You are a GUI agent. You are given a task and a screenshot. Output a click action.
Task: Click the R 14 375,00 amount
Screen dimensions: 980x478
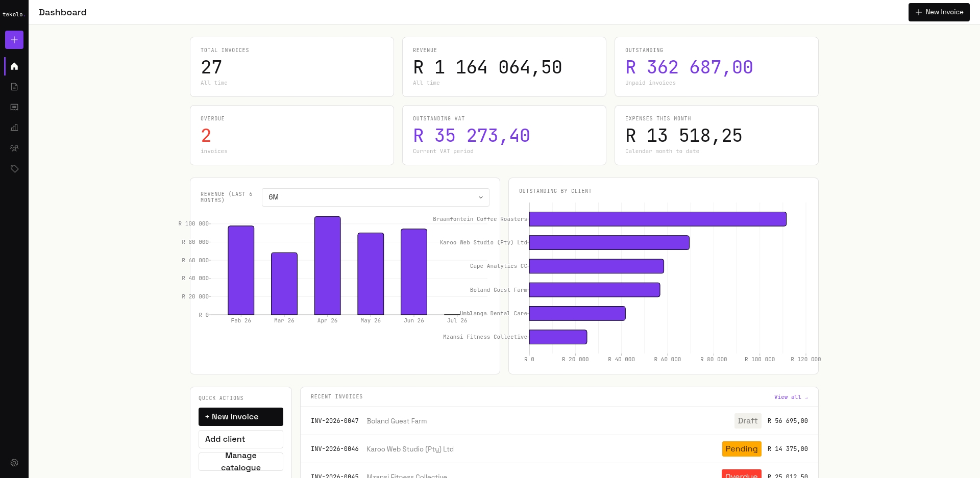[x=788, y=449]
